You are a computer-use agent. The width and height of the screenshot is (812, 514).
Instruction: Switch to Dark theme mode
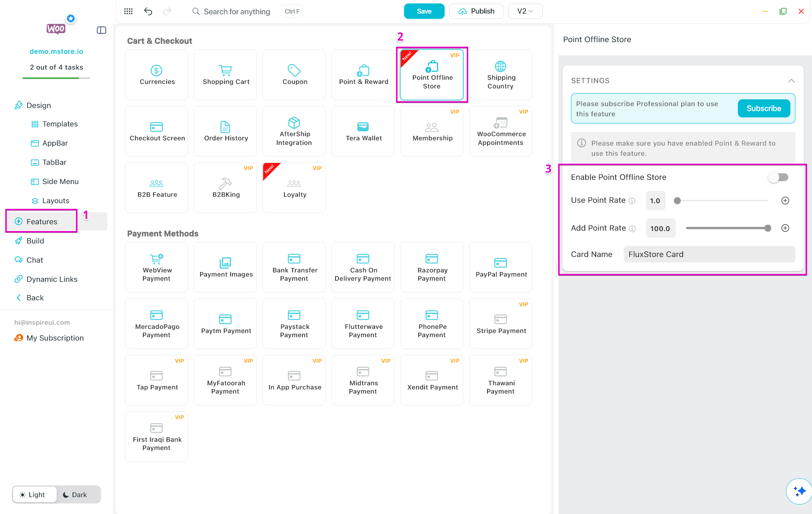(x=75, y=494)
